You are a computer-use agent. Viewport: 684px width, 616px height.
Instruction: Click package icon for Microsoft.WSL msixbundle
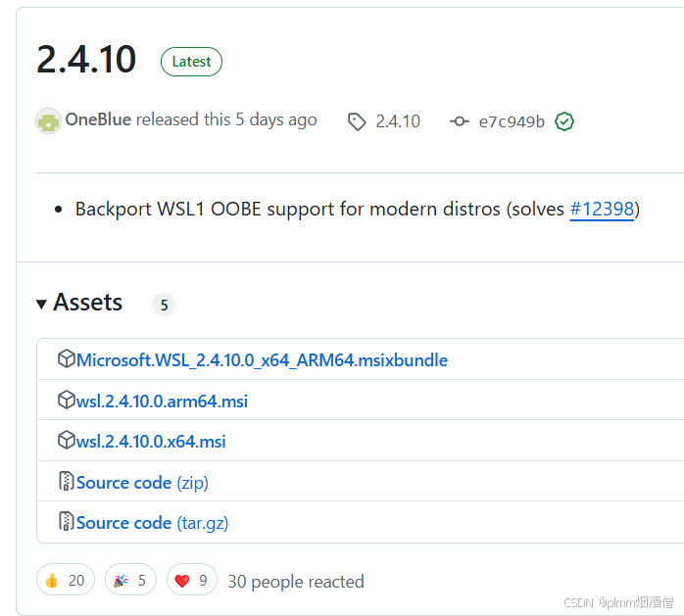(67, 358)
